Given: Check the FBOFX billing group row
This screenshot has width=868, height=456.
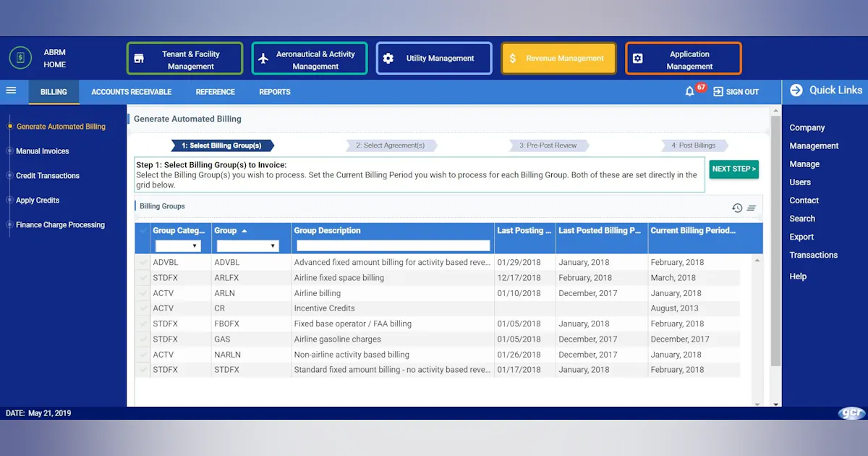Looking at the screenshot, I should (143, 324).
